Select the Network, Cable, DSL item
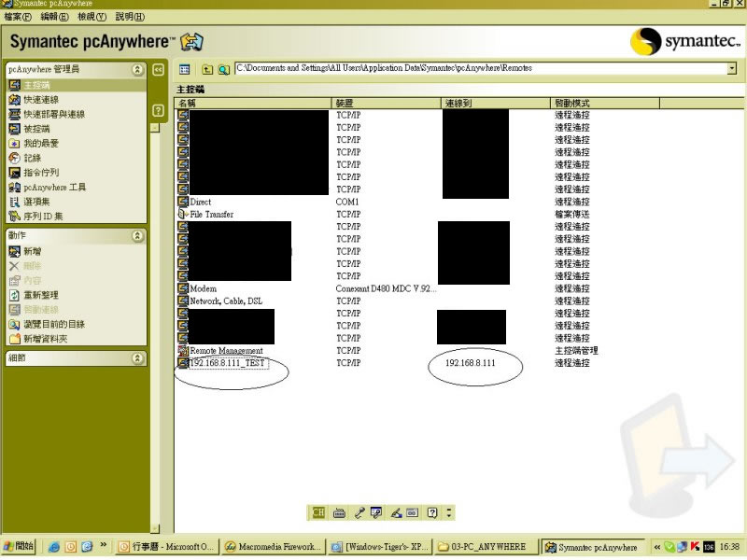 click(x=226, y=301)
